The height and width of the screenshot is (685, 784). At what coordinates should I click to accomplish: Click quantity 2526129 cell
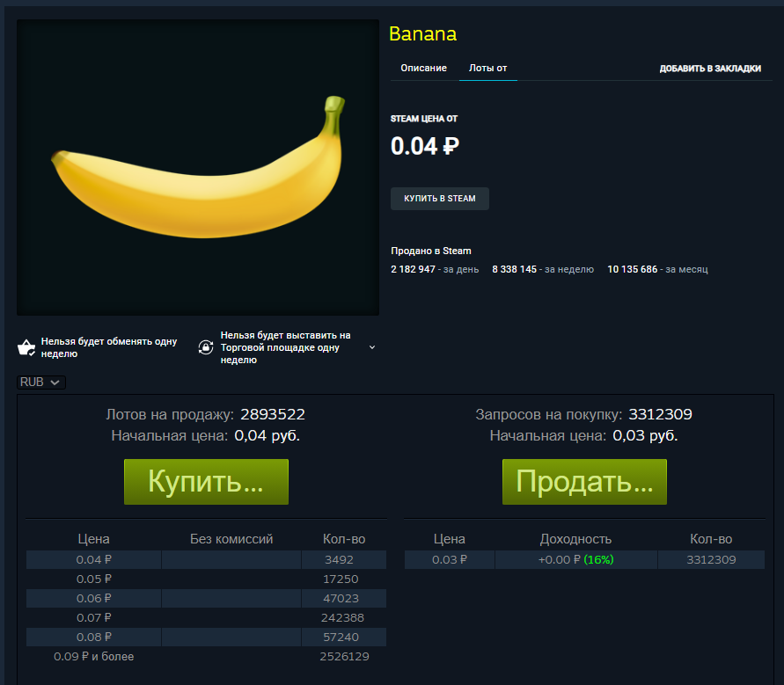point(345,657)
